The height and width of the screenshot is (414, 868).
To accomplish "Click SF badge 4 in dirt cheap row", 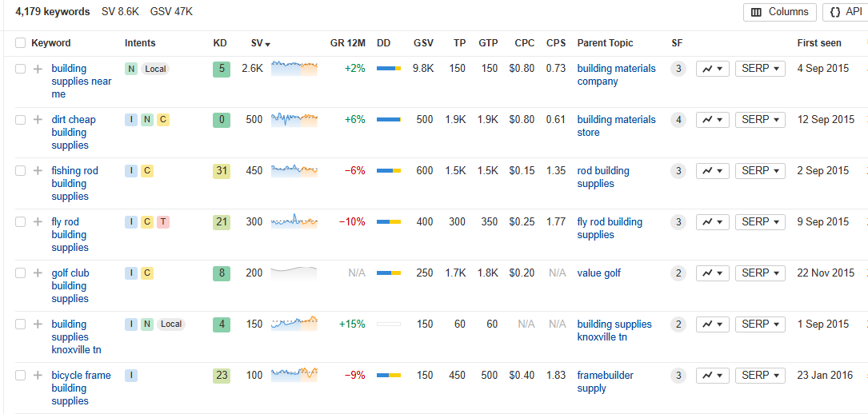I will 678,119.
